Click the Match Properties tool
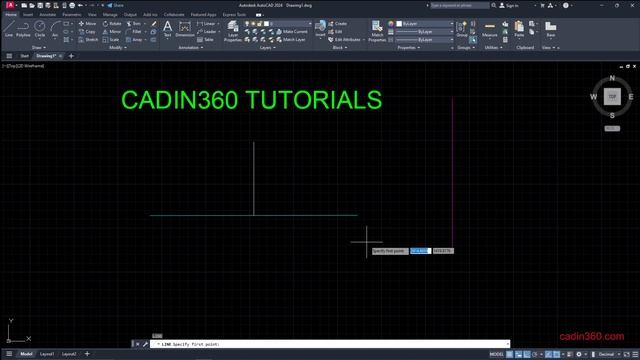Viewport: 640px width, 360px height. 377,31
